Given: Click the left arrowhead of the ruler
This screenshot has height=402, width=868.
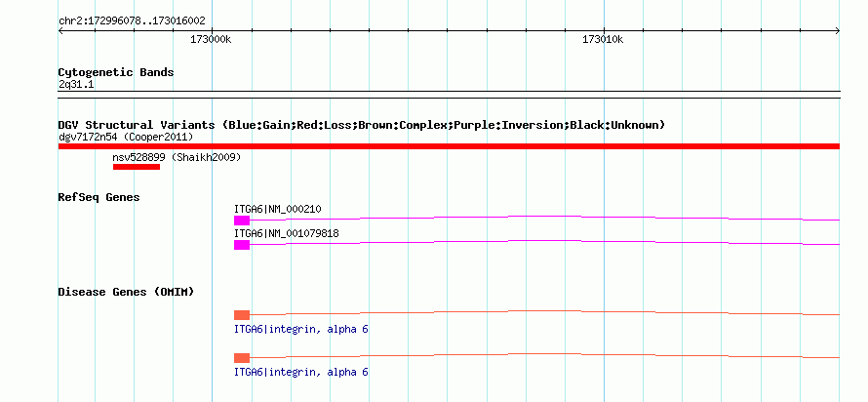Looking at the screenshot, I should coord(60,31).
